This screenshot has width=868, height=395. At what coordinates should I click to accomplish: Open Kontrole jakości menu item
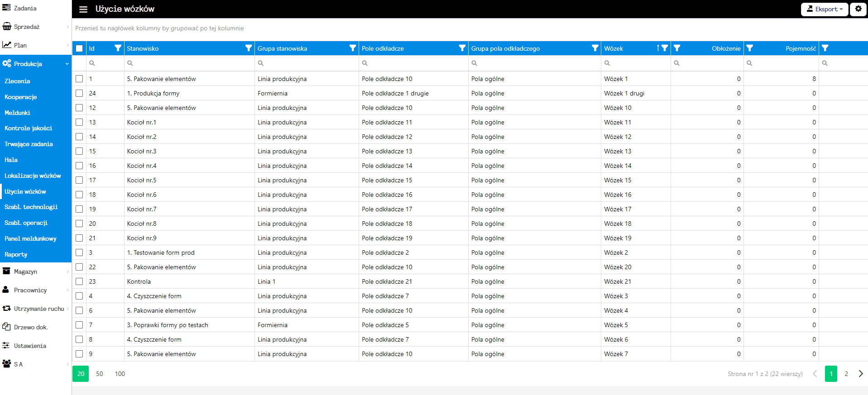point(29,128)
